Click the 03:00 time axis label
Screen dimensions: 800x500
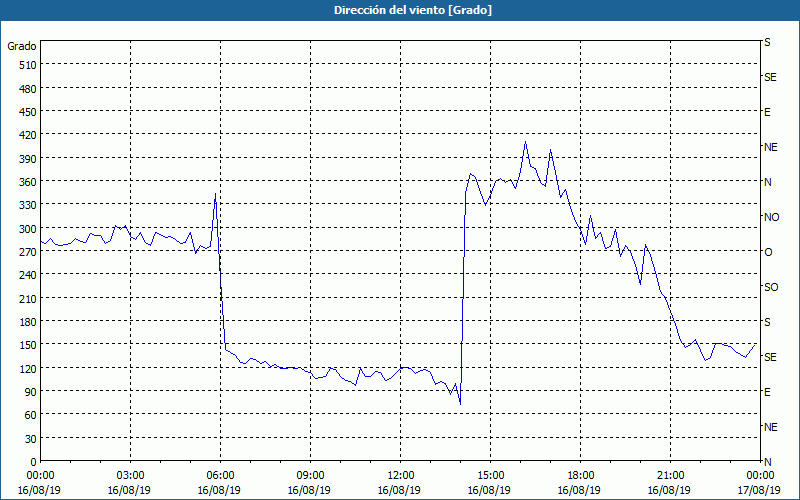(x=130, y=476)
